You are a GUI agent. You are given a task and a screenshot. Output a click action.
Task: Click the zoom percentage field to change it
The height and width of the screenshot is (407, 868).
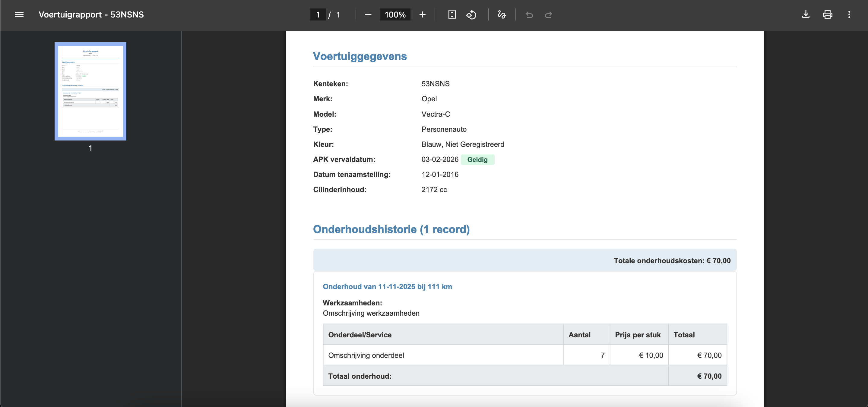394,14
